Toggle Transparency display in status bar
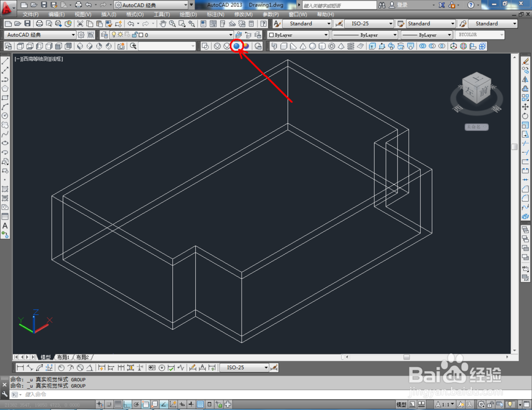 tap(200, 404)
